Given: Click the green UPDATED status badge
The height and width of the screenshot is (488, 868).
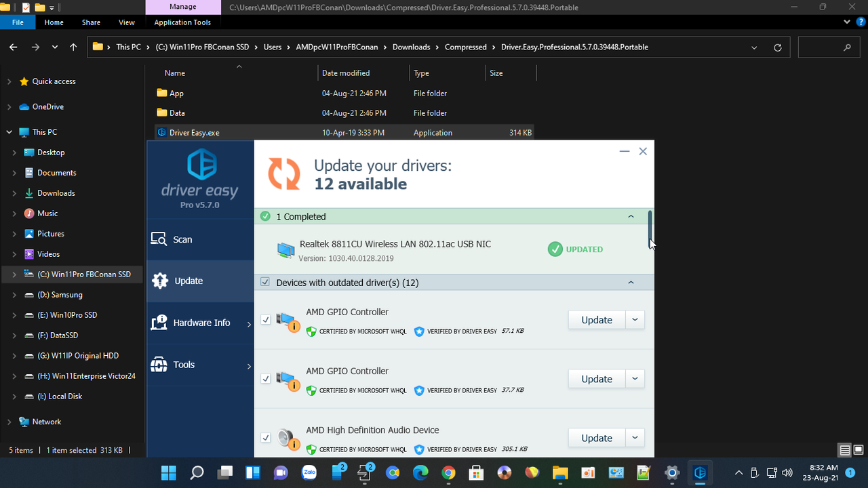Looking at the screenshot, I should (x=575, y=249).
